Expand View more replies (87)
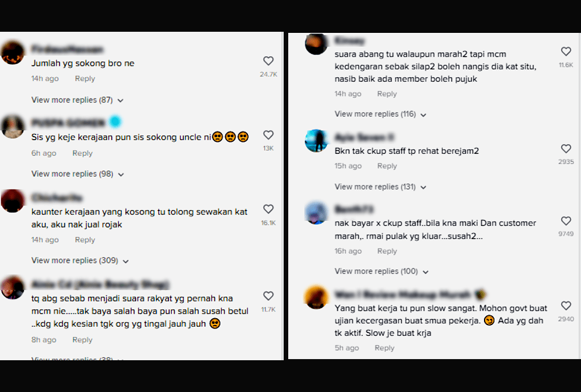Screen dimensions: 581x392 [x=77, y=100]
